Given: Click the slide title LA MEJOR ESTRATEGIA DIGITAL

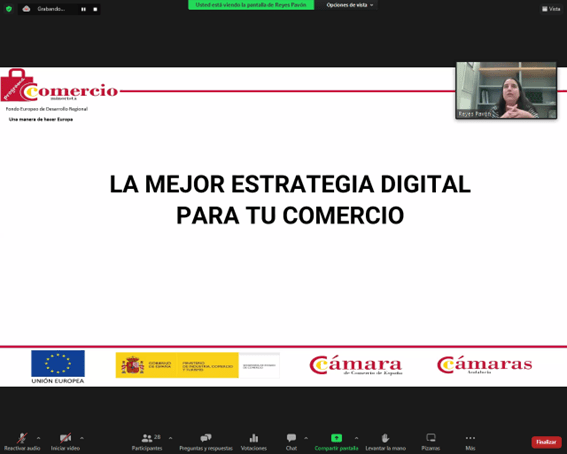Looking at the screenshot, I should [290, 184].
